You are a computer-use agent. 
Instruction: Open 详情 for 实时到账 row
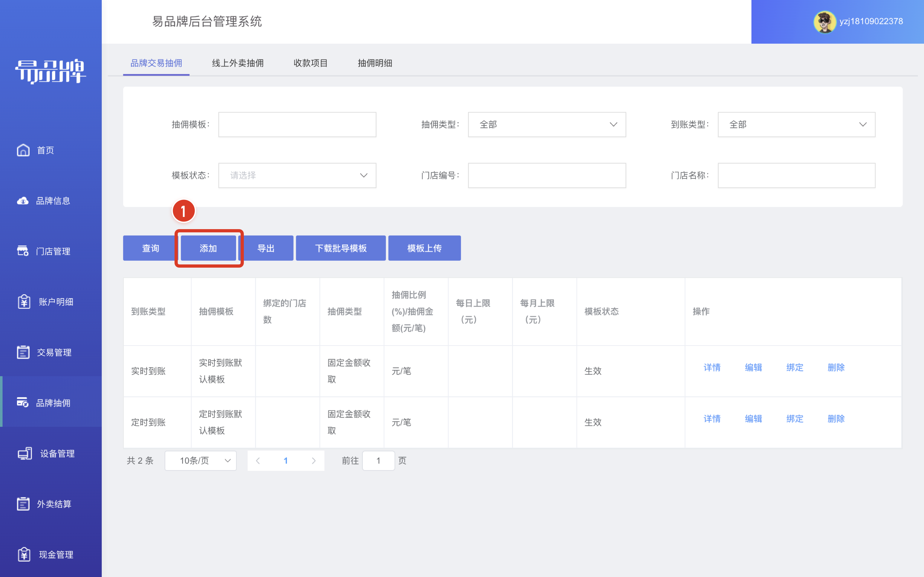click(x=712, y=367)
